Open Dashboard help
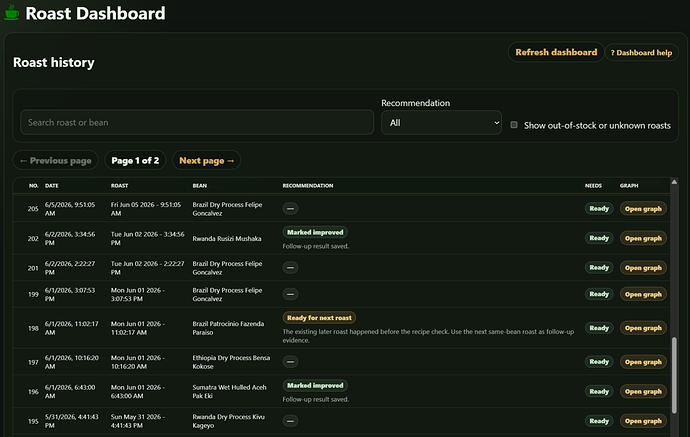 point(642,53)
